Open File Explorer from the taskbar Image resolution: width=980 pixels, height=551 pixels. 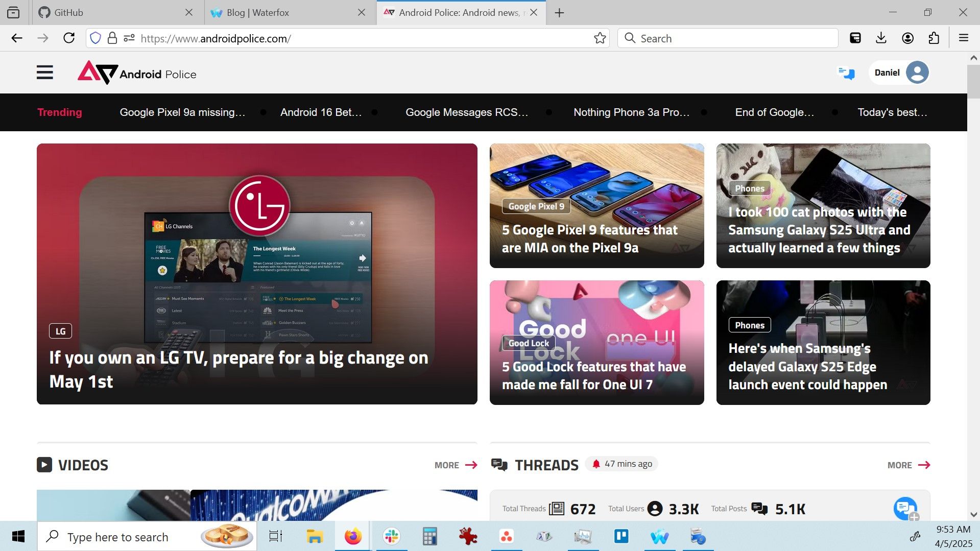[x=315, y=536]
